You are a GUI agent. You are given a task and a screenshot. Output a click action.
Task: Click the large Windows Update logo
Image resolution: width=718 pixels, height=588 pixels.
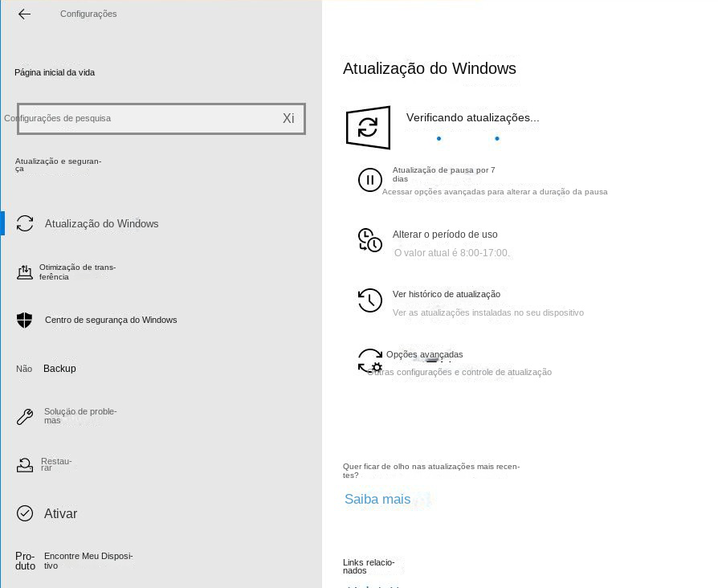tap(368, 127)
